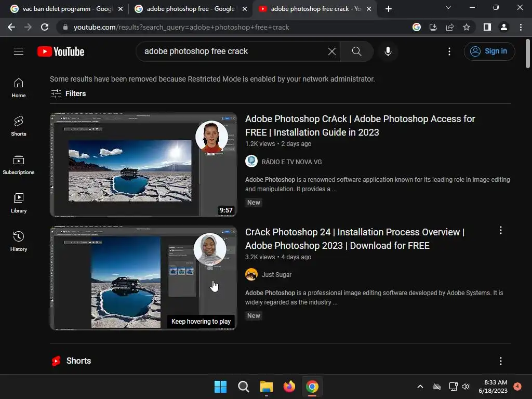Open 'CrAck Photoshop 24' video title
The width and height of the screenshot is (532, 399).
coord(354,239)
